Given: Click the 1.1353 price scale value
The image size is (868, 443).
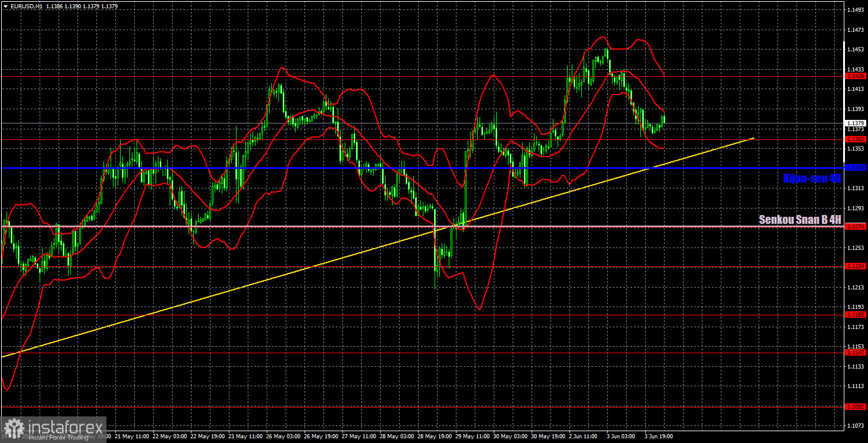Looking at the screenshot, I should (856, 149).
